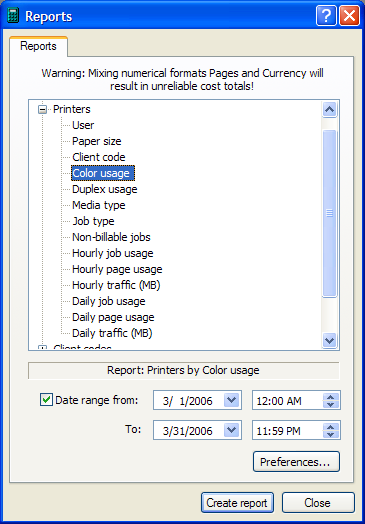Increase the 11:59 PM time with the up spinner
365x524 pixels.
[331, 427]
